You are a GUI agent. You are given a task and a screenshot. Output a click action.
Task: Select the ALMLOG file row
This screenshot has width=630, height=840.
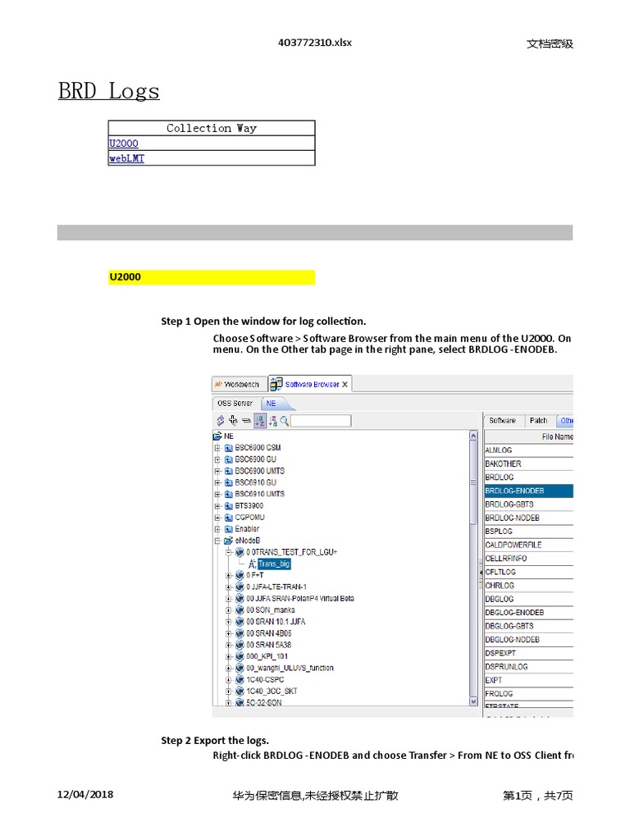[529, 450]
